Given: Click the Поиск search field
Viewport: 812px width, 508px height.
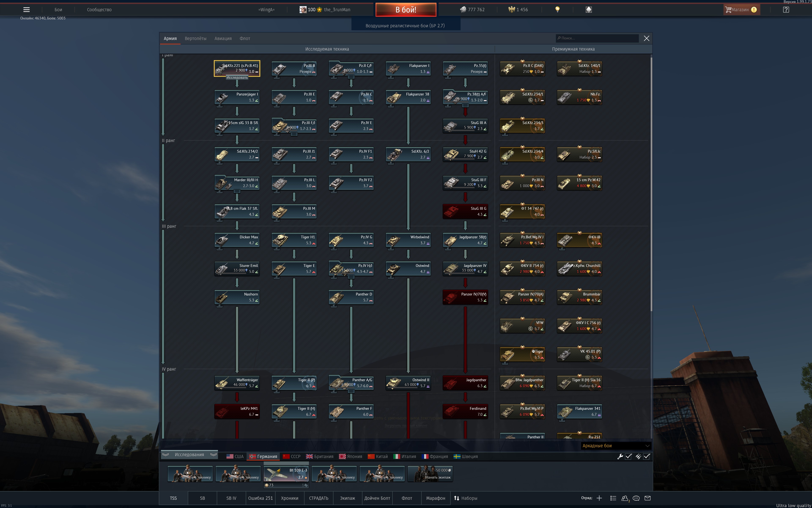Looking at the screenshot, I should pyautogui.click(x=597, y=38).
